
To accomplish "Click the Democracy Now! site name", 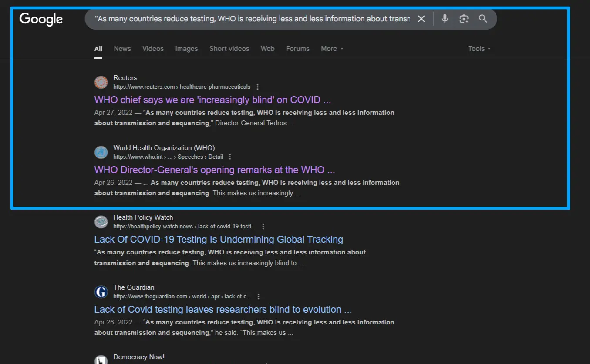I will point(139,357).
